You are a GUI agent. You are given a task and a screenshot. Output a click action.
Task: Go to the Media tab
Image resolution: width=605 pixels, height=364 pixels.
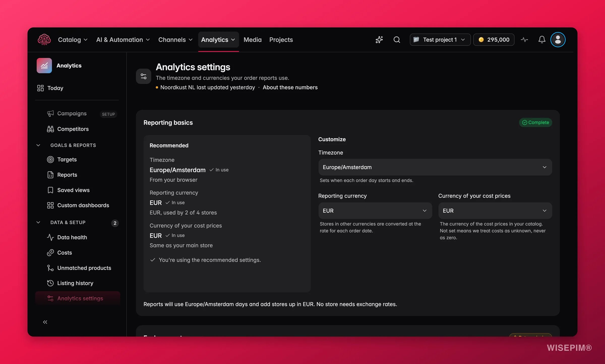coord(253,40)
